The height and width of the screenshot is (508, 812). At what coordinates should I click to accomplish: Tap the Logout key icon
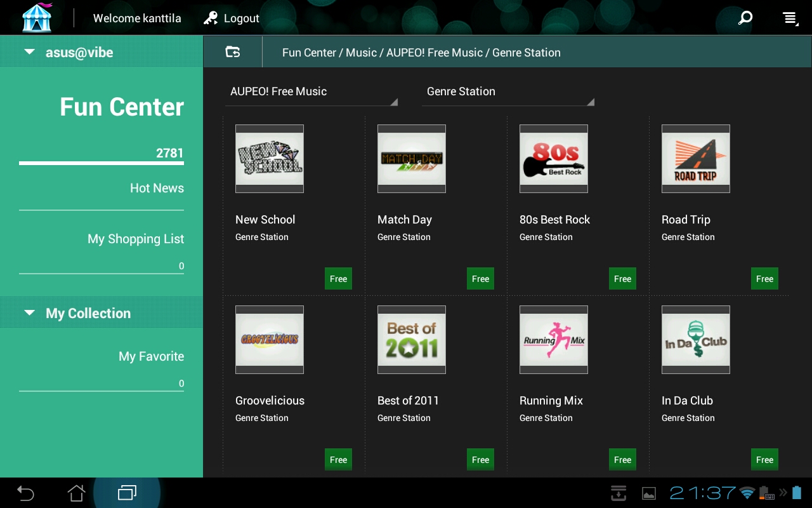[x=211, y=18]
